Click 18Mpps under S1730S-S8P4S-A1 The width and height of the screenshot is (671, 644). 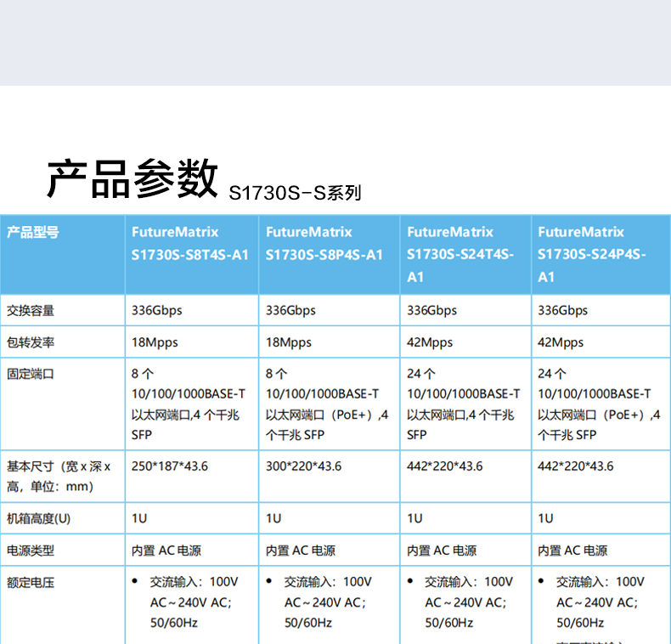pos(289,342)
